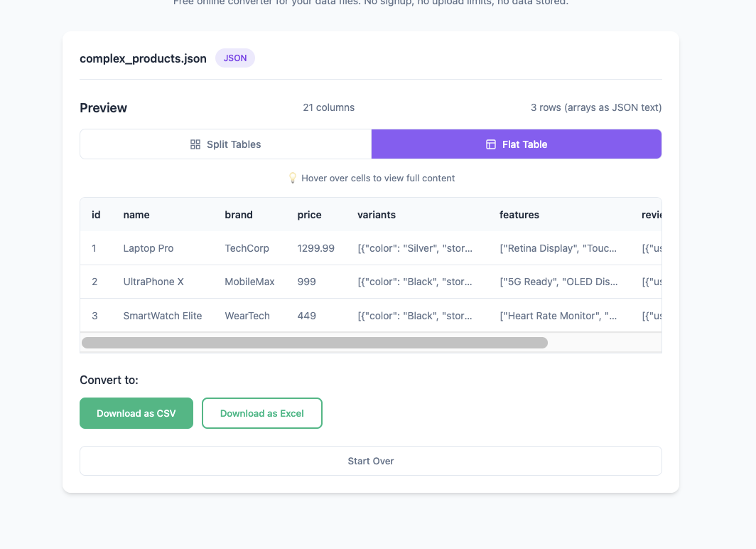Click the grid icon on Split Tables
This screenshot has height=549, width=756.
(195, 144)
